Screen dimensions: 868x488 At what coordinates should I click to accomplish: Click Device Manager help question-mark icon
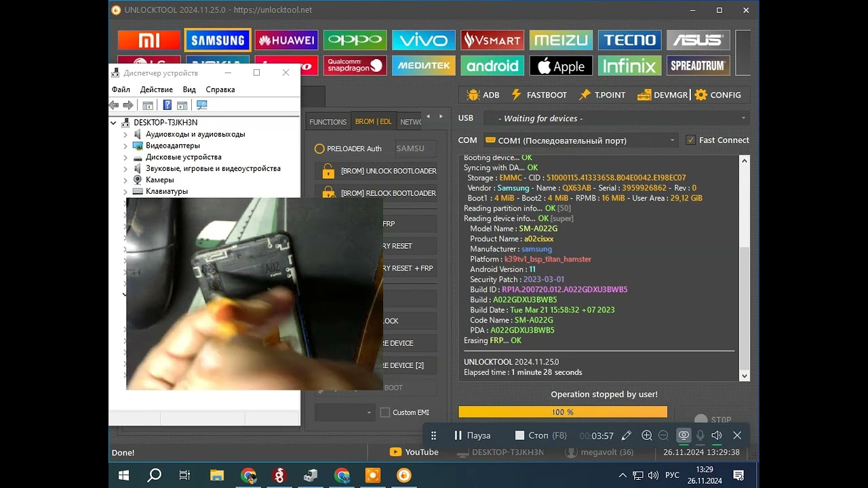click(x=167, y=105)
